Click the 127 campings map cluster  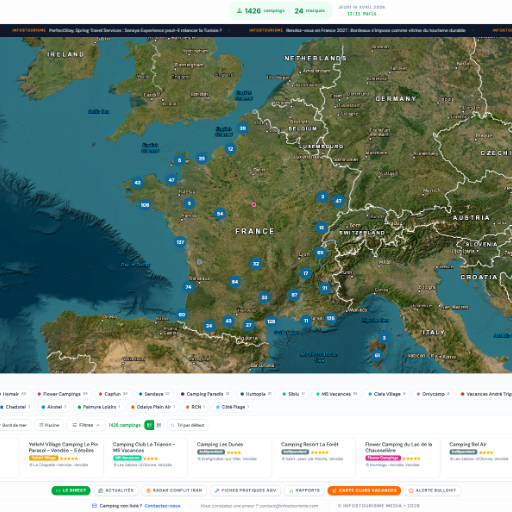(x=180, y=242)
